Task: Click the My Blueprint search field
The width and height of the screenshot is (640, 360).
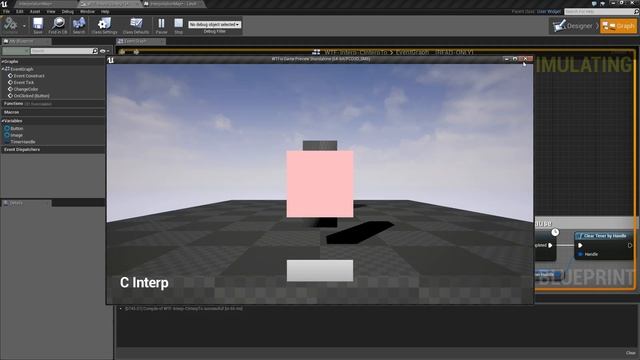Action: tap(64, 51)
